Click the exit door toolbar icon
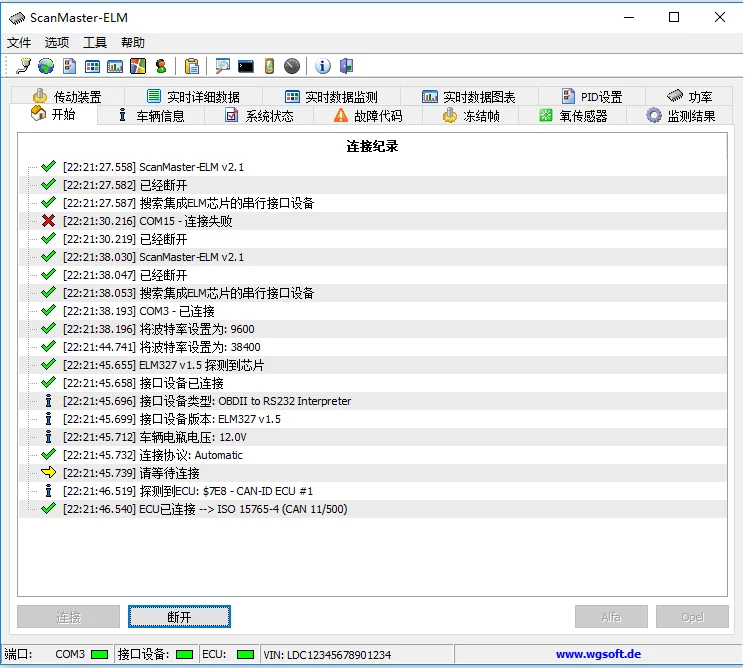This screenshot has width=752, height=668. pos(346,66)
